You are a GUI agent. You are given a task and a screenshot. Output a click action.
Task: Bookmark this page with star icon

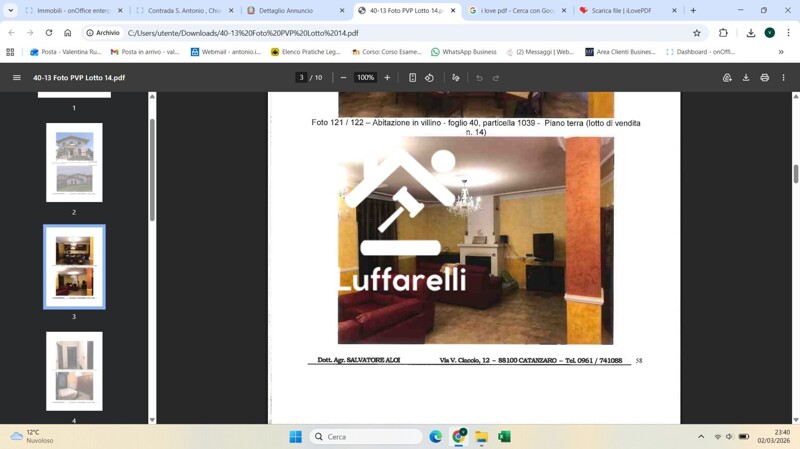pos(697,33)
